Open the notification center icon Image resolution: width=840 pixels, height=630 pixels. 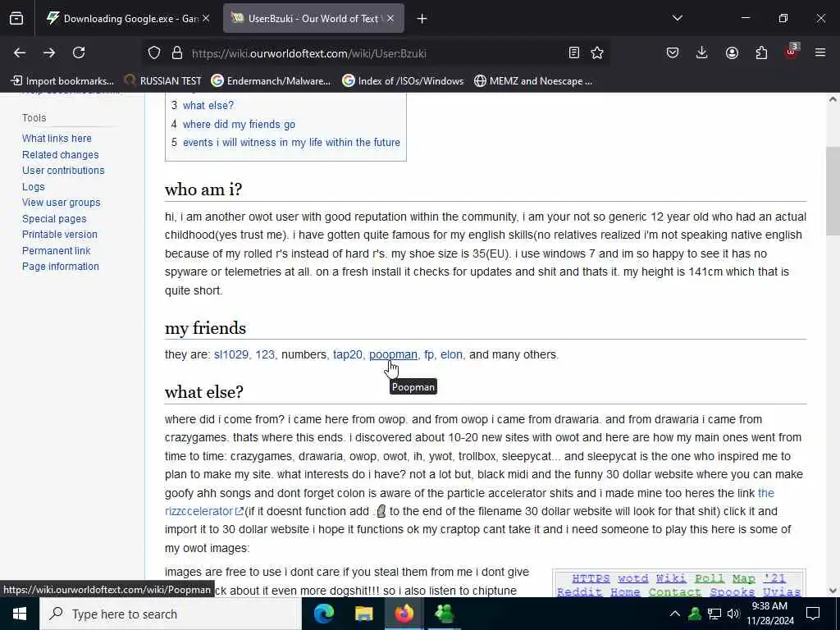coord(813,614)
